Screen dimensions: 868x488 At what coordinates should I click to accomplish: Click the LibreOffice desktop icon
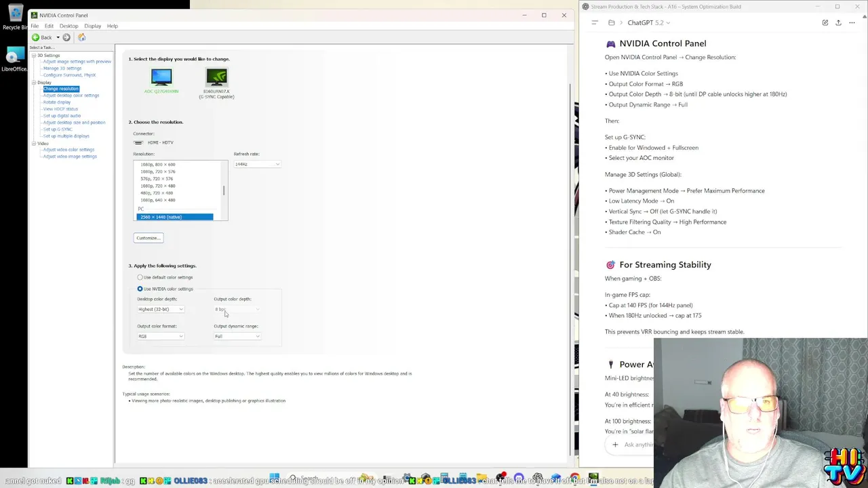tap(15, 59)
